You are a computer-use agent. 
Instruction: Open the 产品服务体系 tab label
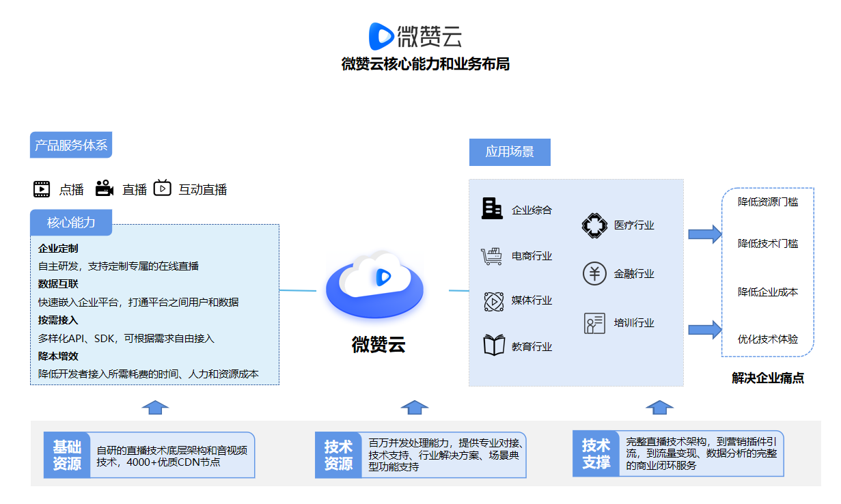[x=71, y=145]
